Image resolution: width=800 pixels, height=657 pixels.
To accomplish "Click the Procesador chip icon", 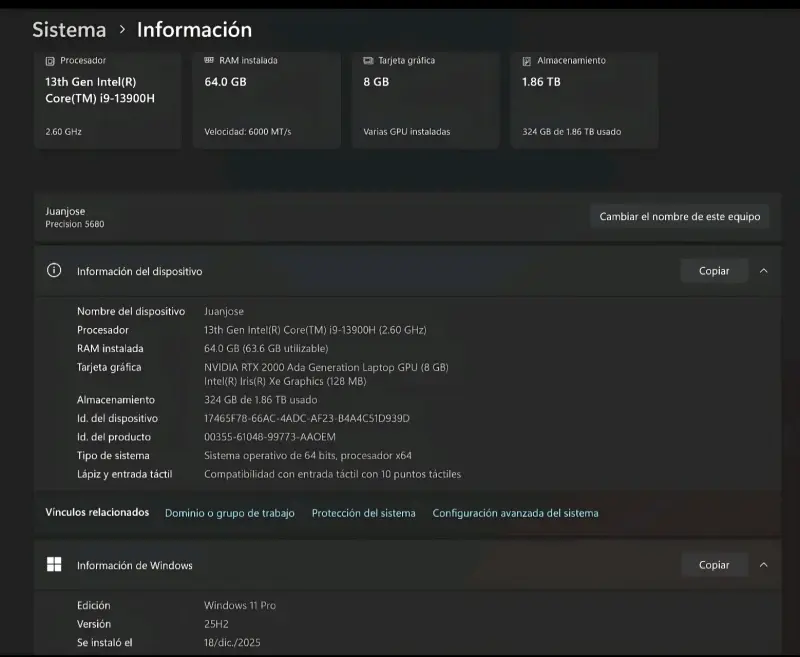I will pos(50,61).
